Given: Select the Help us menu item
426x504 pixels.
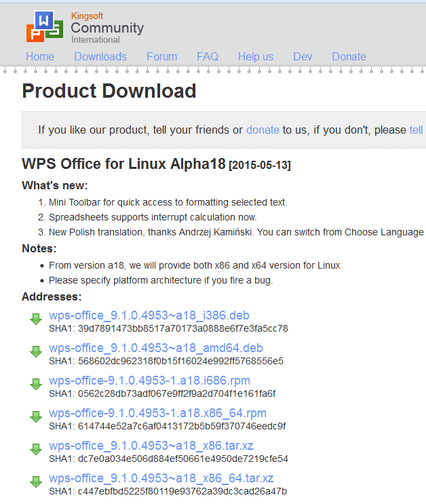Looking at the screenshot, I should click(x=256, y=57).
